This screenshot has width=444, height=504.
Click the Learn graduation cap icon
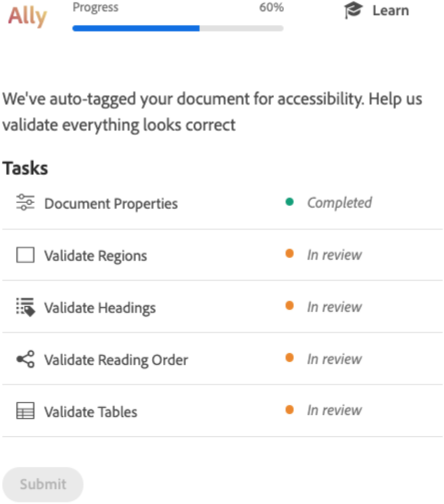coord(352,10)
